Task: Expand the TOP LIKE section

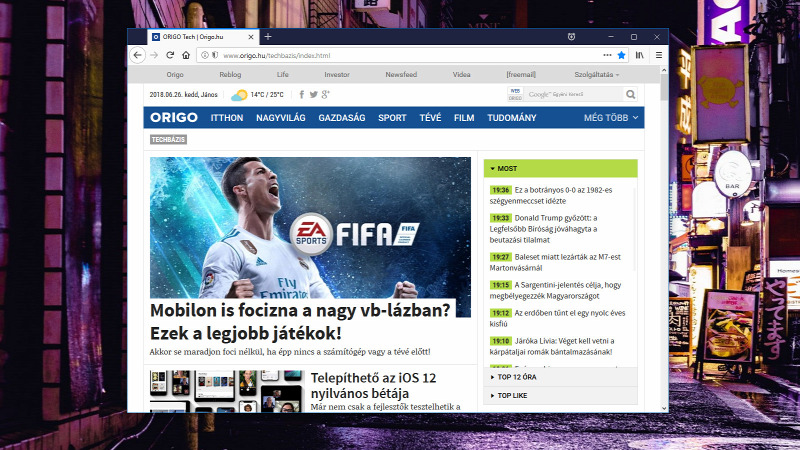Action: tap(560, 395)
